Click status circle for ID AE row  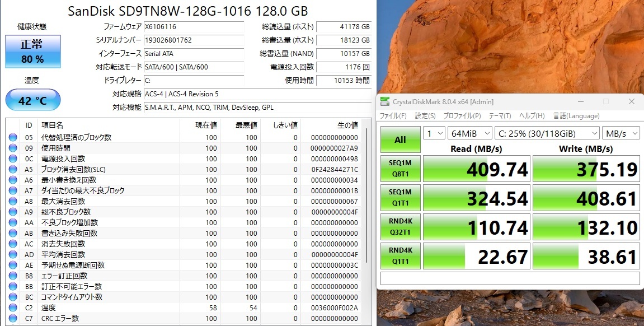click(13, 265)
